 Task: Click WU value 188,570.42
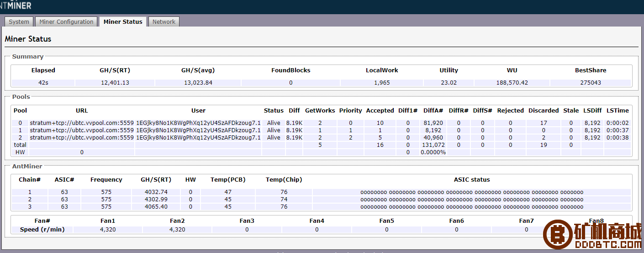[x=512, y=83]
